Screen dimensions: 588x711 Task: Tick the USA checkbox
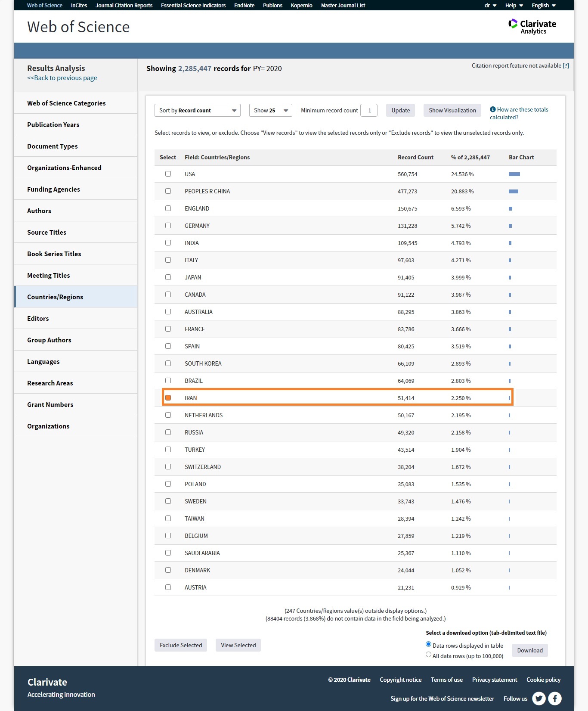pyautogui.click(x=168, y=174)
